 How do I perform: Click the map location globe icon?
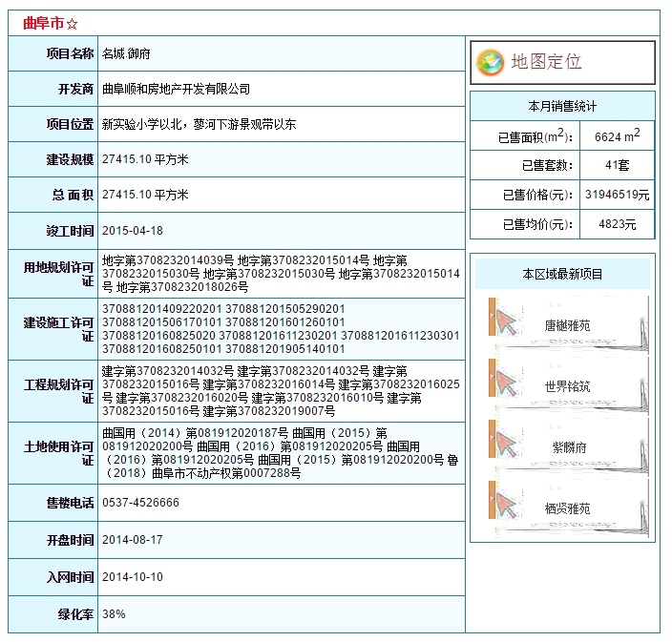pos(490,63)
